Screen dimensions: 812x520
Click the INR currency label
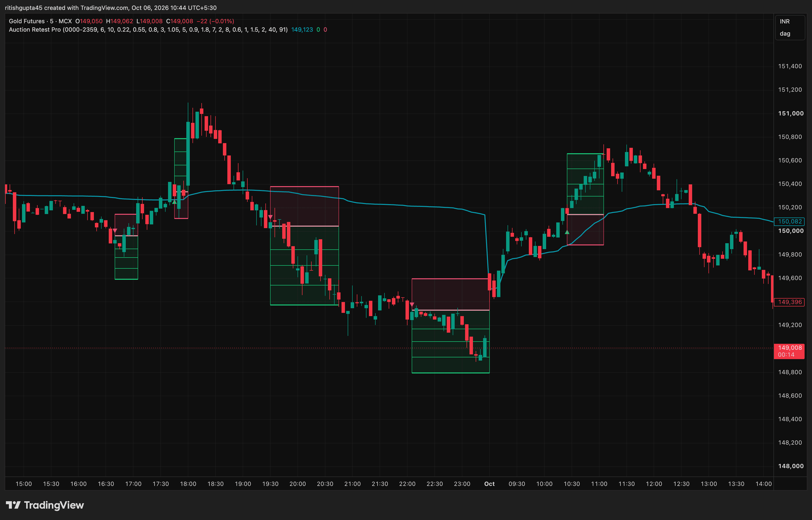click(x=784, y=21)
